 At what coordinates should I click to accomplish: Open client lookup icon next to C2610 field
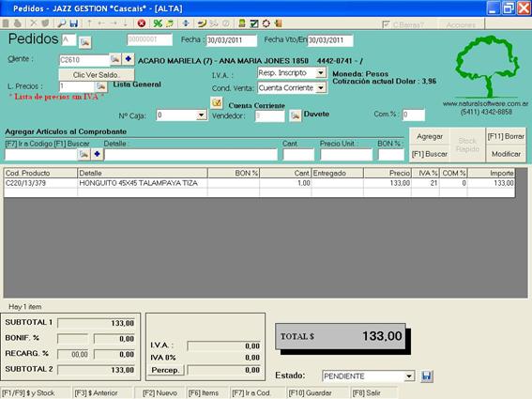(x=115, y=59)
